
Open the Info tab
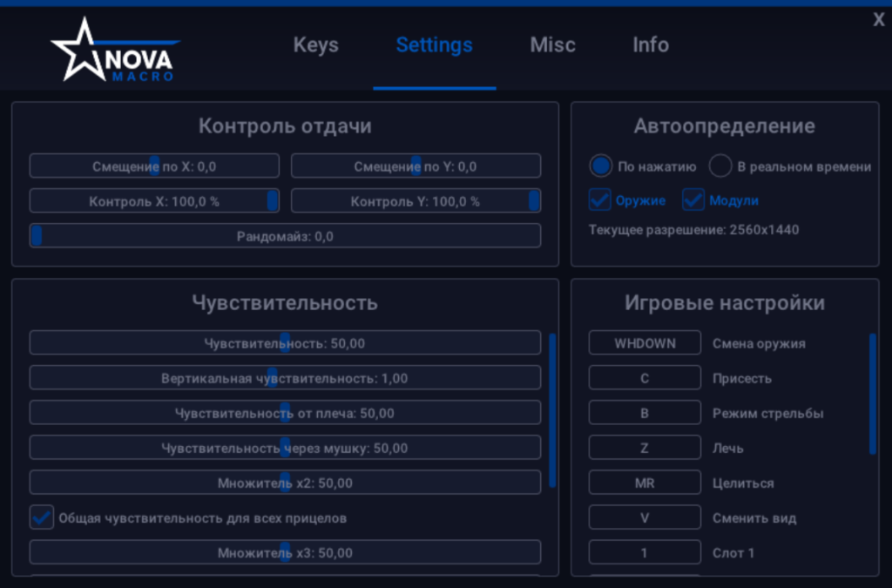coord(651,45)
